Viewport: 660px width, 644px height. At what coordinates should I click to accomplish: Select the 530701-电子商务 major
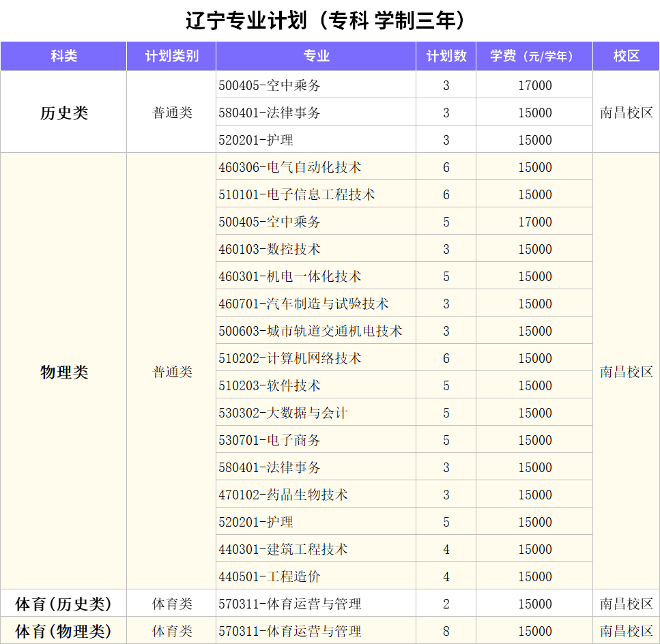[270, 440]
